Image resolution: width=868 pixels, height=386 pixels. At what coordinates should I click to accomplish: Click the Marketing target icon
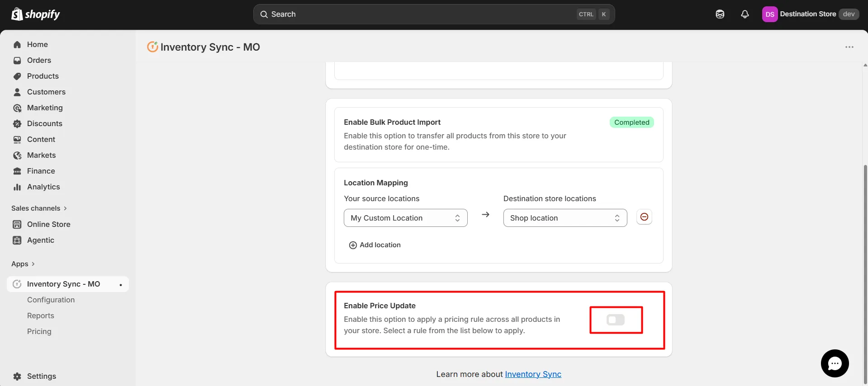pos(17,108)
